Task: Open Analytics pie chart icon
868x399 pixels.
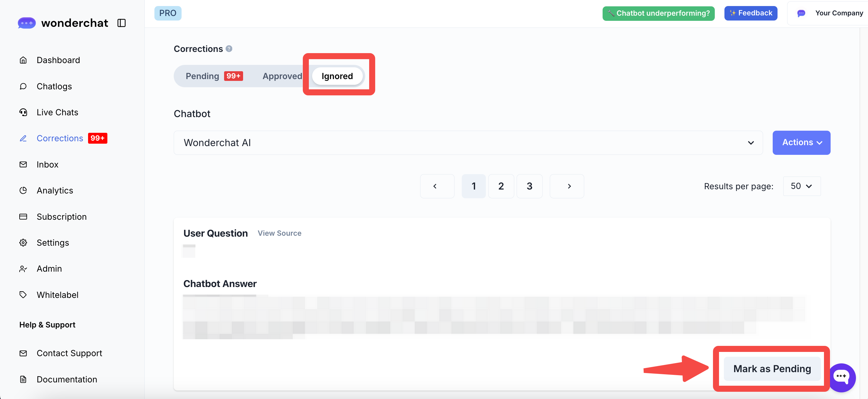Action: coord(23,190)
